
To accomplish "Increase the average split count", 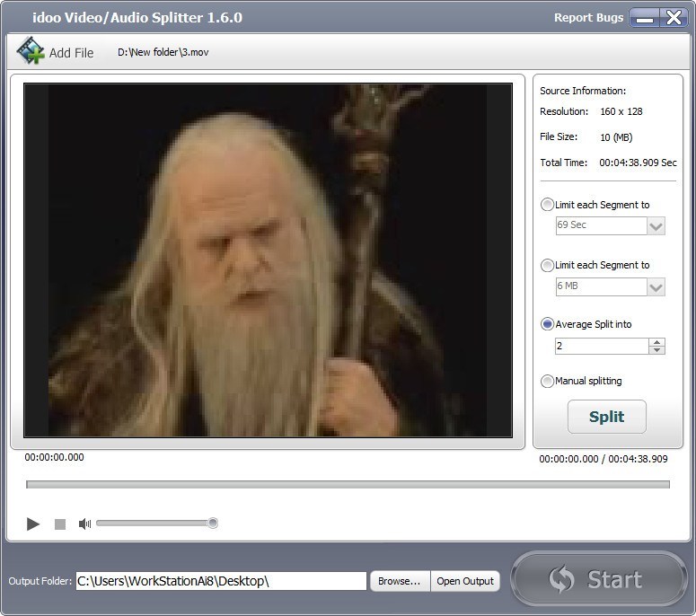I will point(656,342).
